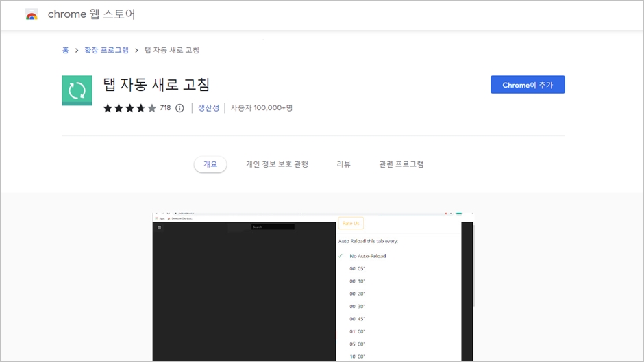The width and height of the screenshot is (644, 362).
Task: Click the rating info circle icon
Action: (x=179, y=108)
